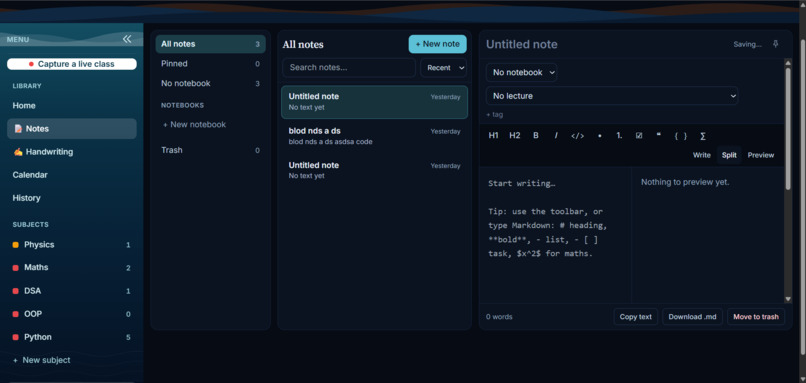Create a new notebook
The image size is (806, 383).
(x=194, y=124)
